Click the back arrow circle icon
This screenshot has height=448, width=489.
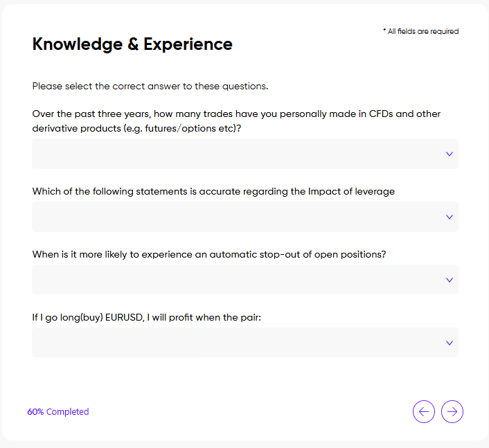pyautogui.click(x=424, y=411)
